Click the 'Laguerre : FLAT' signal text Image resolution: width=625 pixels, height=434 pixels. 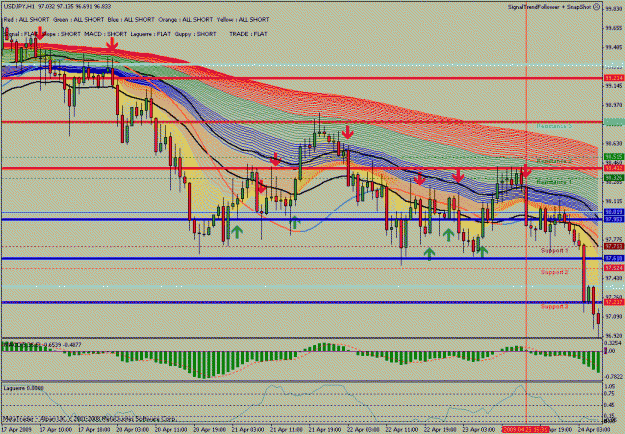coord(151,34)
